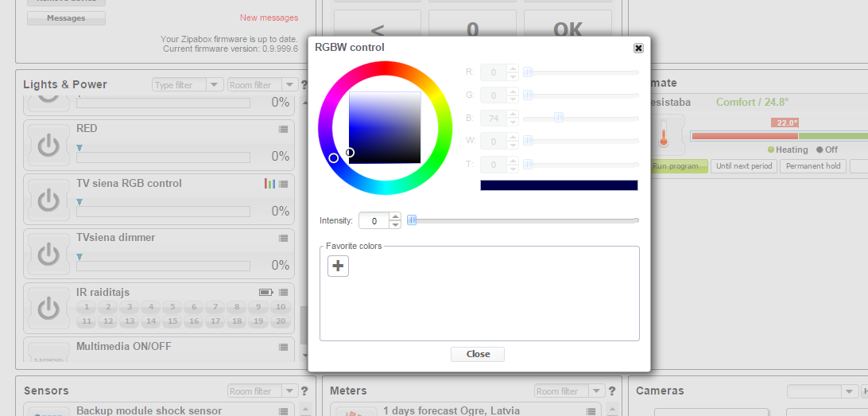Open settings list icon for TVsiena dimmer

283,238
